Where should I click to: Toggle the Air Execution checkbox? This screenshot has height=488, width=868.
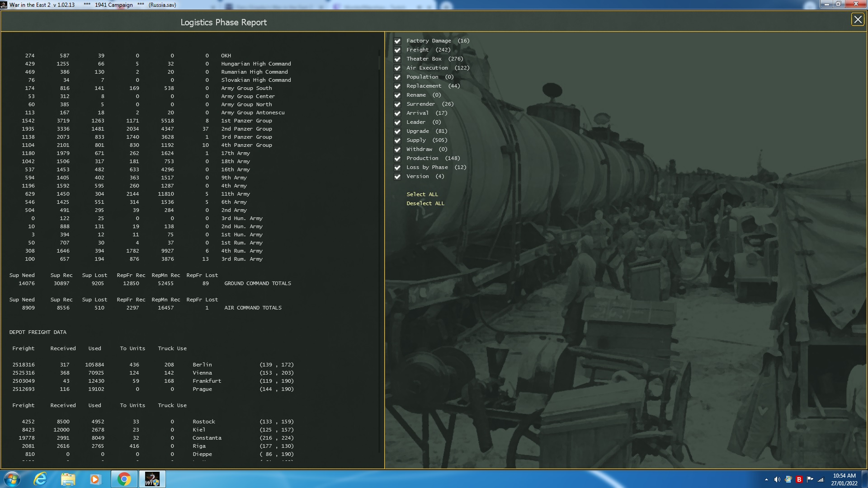coord(397,68)
